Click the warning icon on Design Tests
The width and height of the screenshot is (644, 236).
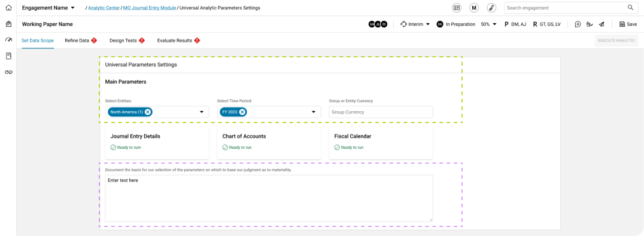pyautogui.click(x=142, y=41)
